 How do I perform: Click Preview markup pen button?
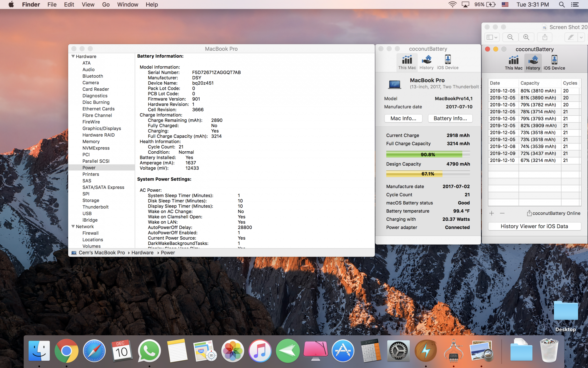click(x=571, y=37)
